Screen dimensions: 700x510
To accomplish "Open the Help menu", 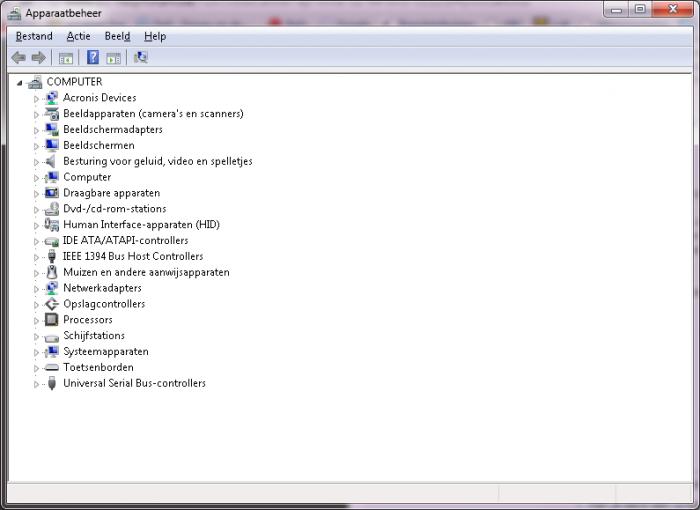I will [155, 36].
